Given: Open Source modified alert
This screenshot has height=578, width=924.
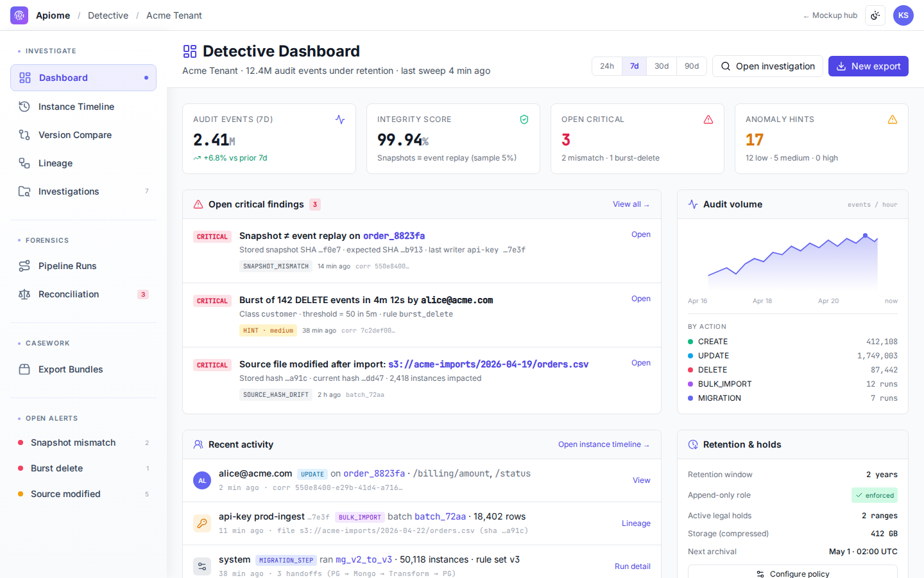Looking at the screenshot, I should (x=83, y=494).
